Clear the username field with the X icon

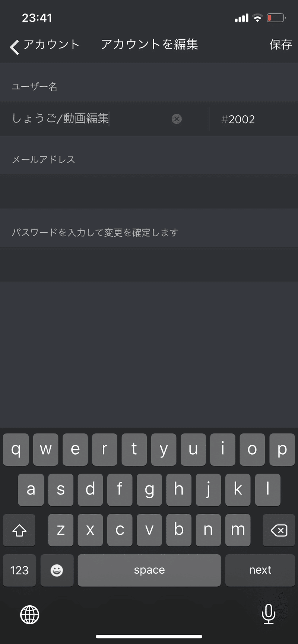pos(177,119)
